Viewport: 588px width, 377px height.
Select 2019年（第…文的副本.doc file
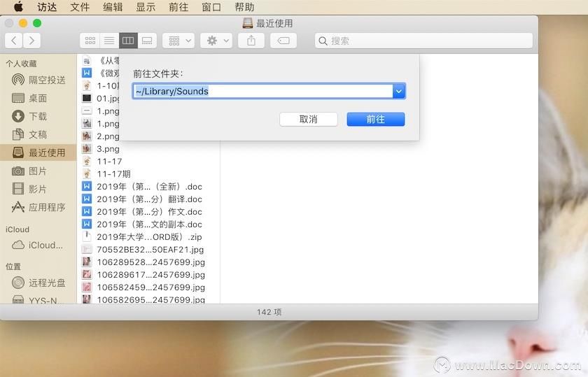click(x=148, y=224)
